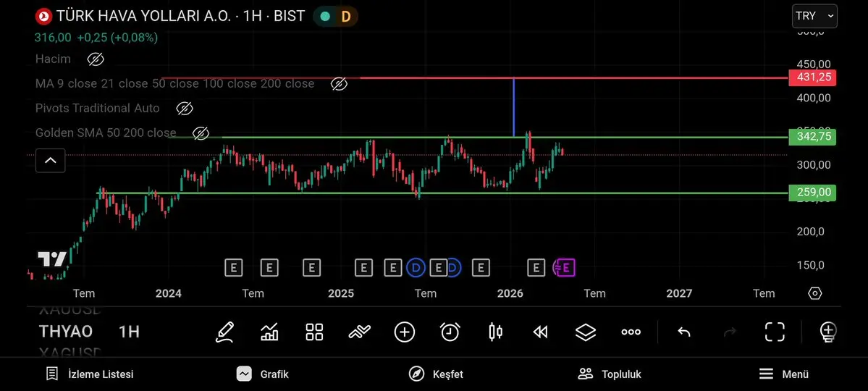This screenshot has width=868, height=391.
Task: Tap the 2025 label on time axis
Action: coord(341,293)
